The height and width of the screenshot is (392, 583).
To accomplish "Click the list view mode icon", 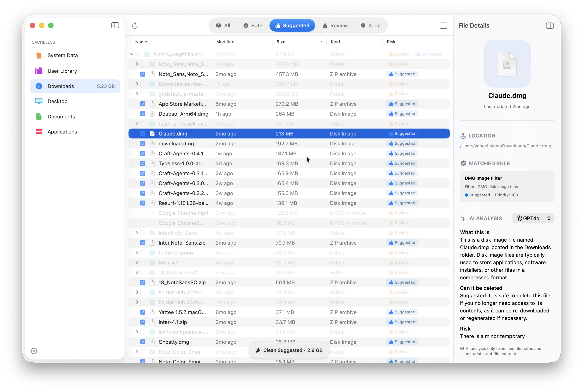I will point(443,26).
